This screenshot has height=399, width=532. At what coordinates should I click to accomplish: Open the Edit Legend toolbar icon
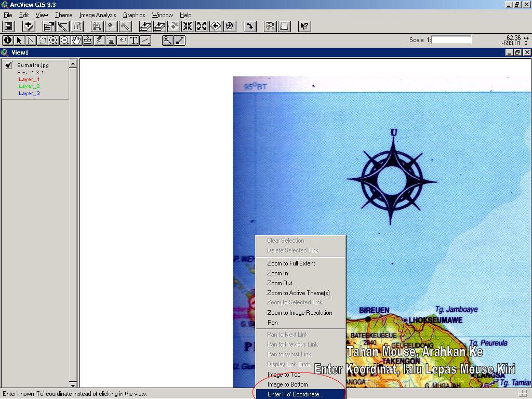pos(63,26)
